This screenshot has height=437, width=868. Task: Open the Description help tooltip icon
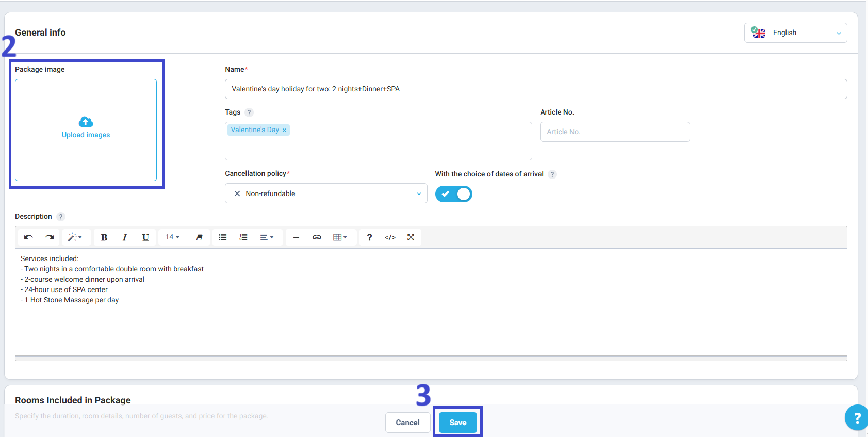tap(61, 217)
